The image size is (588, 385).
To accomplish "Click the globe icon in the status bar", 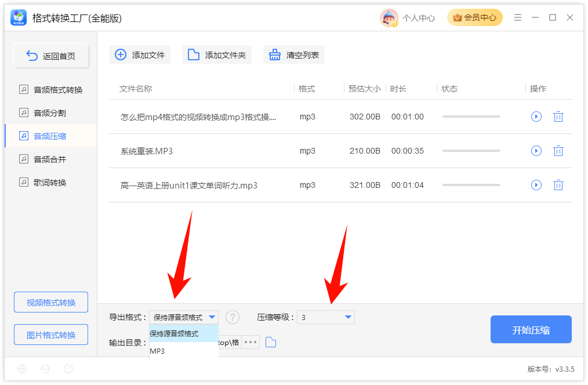I will tap(22, 369).
